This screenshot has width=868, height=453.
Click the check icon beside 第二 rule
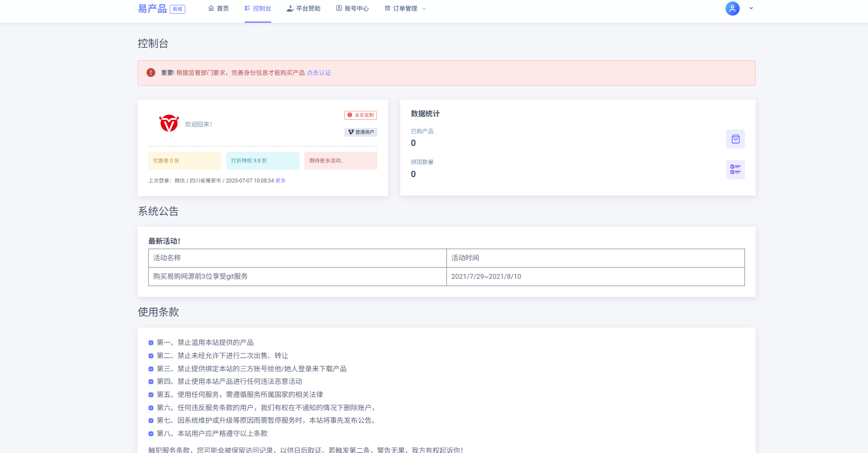click(x=151, y=356)
